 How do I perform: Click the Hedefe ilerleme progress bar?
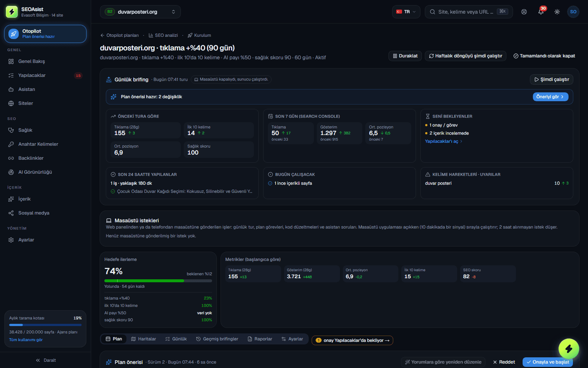[158, 281]
